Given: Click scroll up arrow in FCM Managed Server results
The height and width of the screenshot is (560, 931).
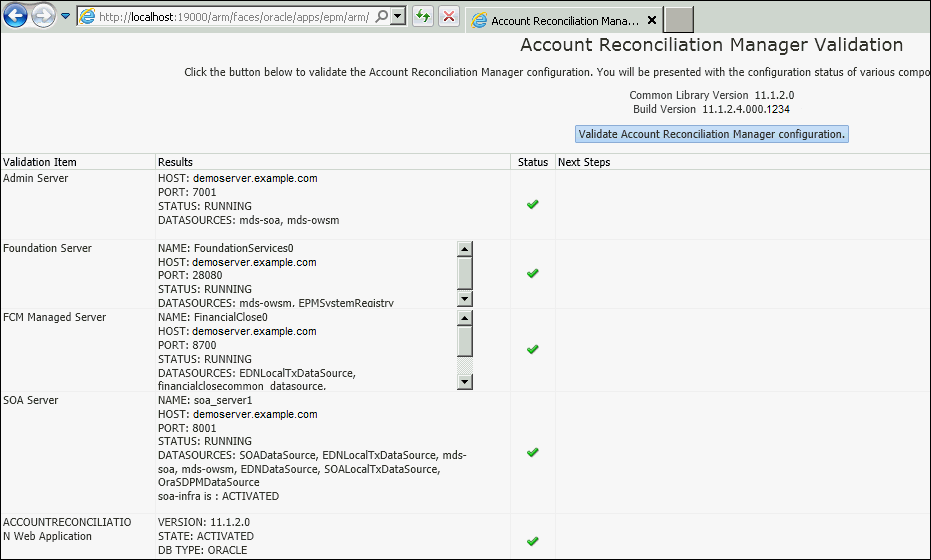Looking at the screenshot, I should (x=465, y=318).
